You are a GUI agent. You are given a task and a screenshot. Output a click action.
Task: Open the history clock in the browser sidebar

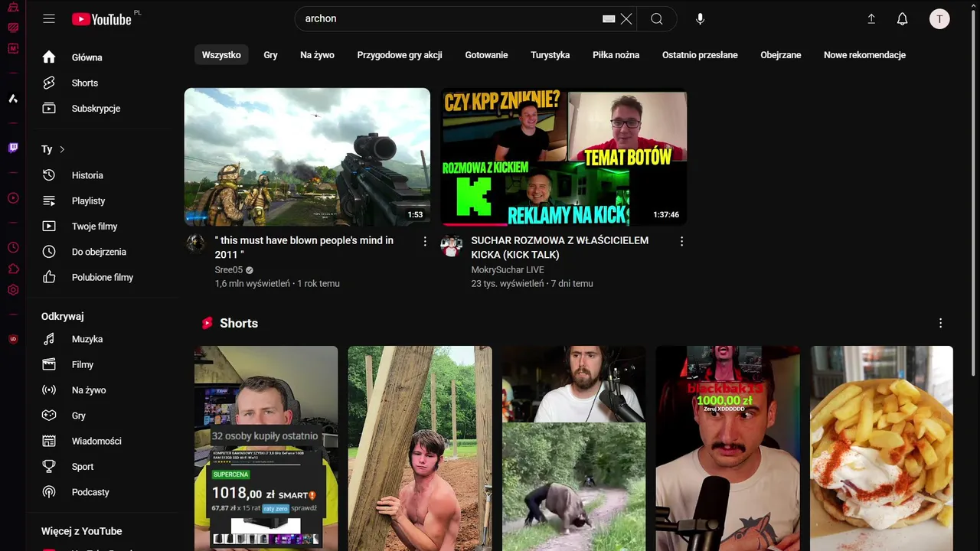pyautogui.click(x=13, y=247)
